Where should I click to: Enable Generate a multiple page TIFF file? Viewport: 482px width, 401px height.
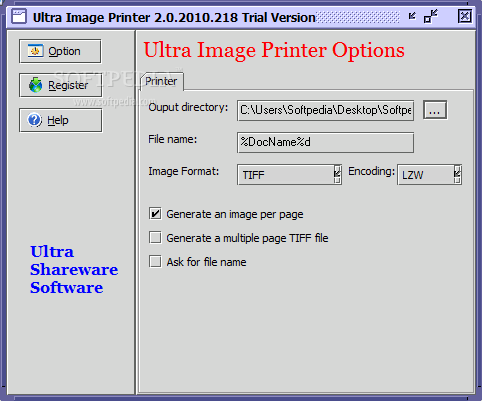point(155,238)
